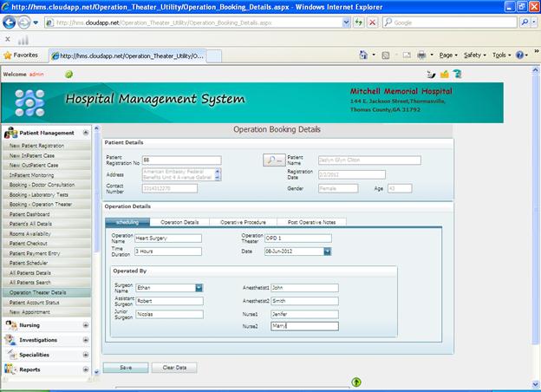Open Patient Checkout in sidebar
The width and height of the screenshot is (541, 392).
29,244
